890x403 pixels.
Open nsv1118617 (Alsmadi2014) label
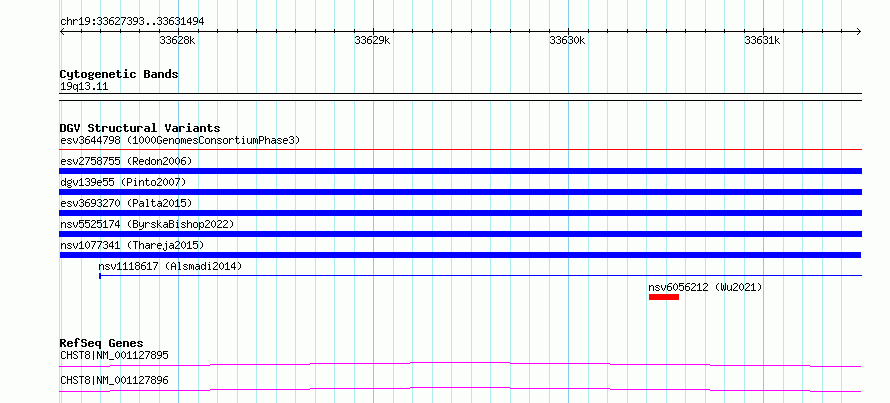tap(170, 266)
